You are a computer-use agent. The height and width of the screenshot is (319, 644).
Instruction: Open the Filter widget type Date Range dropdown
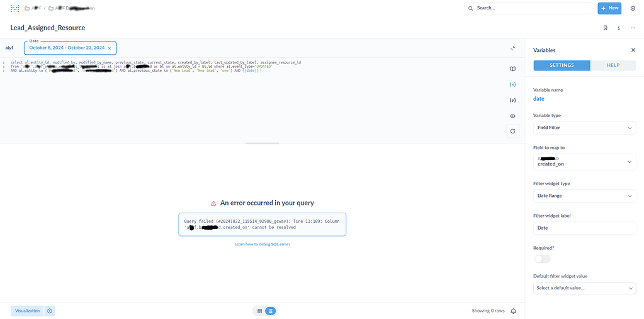(584, 196)
